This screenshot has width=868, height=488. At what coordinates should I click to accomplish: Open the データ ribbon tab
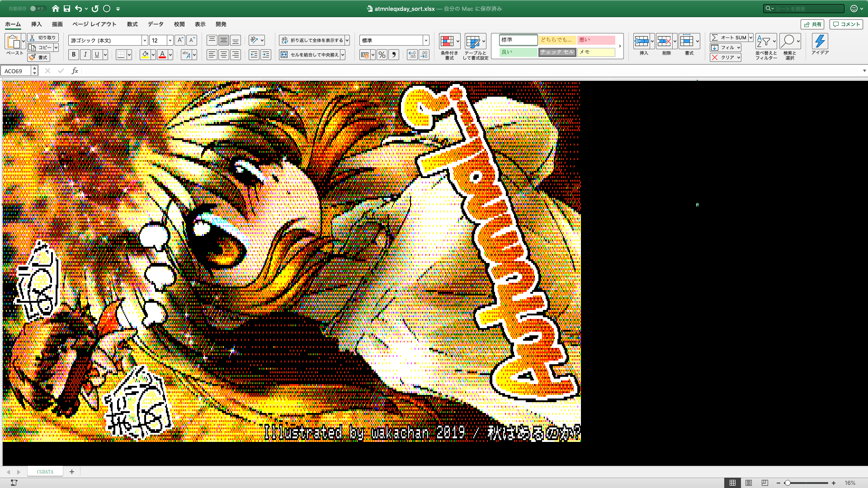click(156, 24)
